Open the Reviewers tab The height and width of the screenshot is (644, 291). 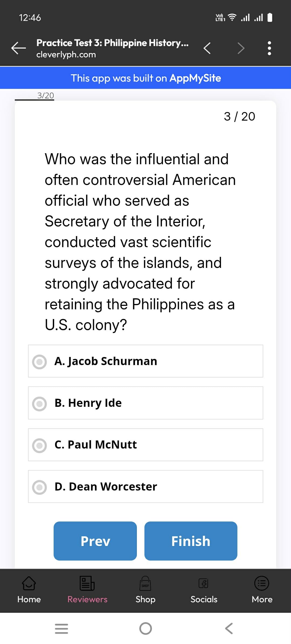[x=87, y=590]
